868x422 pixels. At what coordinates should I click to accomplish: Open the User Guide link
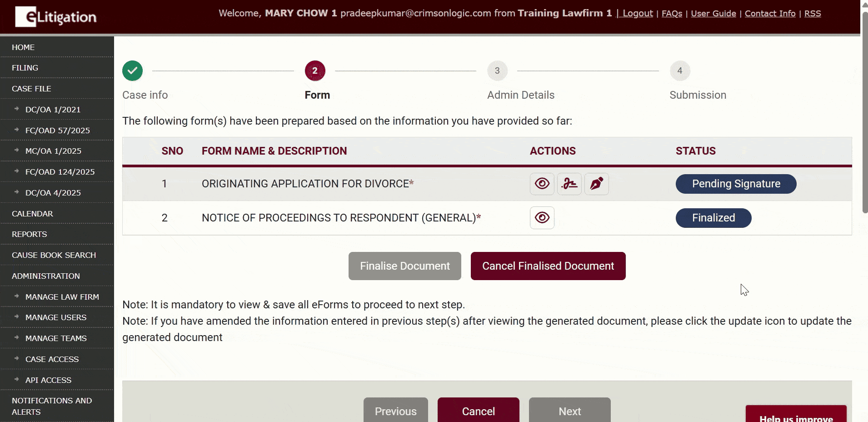[713, 14]
